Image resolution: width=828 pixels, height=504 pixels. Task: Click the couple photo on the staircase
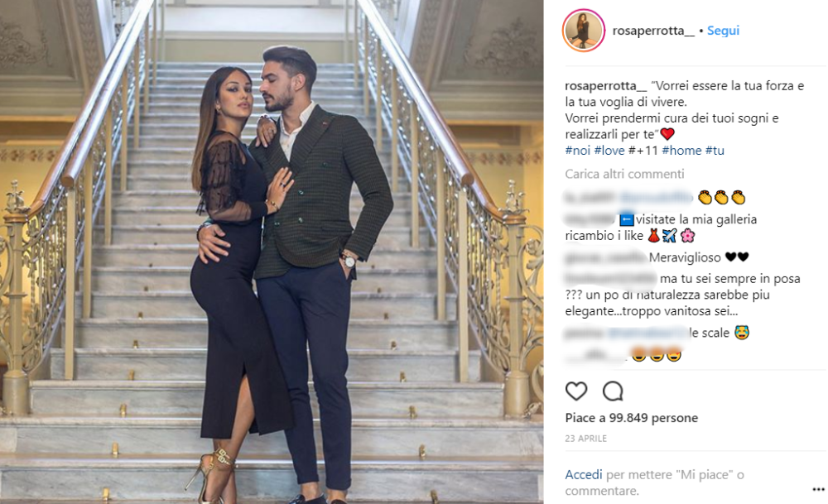(x=272, y=252)
